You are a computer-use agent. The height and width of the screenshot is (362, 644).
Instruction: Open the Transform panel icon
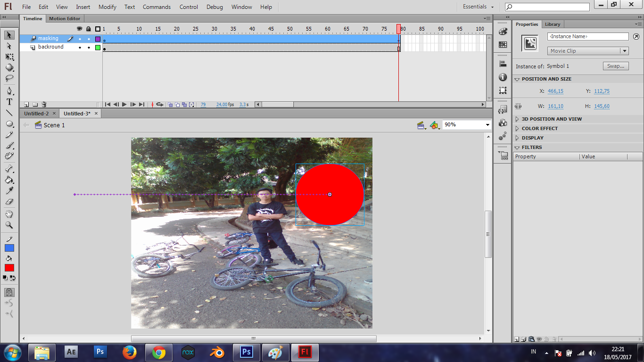pyautogui.click(x=503, y=90)
